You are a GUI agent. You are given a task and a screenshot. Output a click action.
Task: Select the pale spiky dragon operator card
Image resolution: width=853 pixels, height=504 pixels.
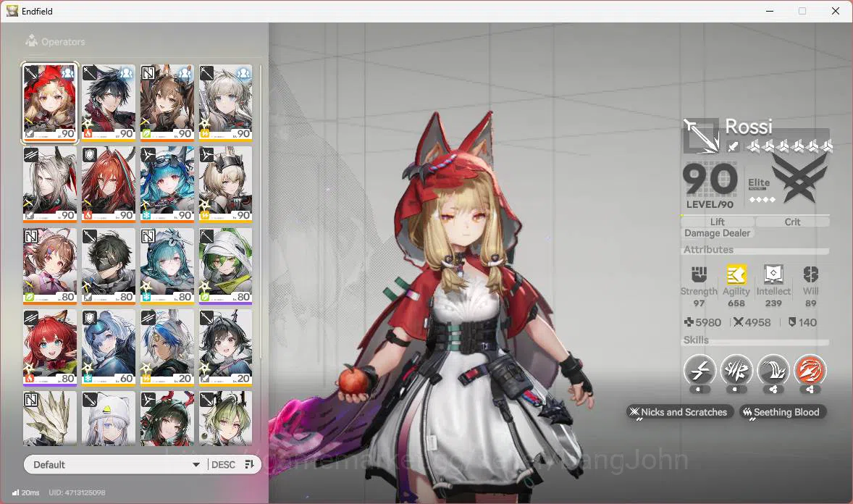[x=49, y=418]
